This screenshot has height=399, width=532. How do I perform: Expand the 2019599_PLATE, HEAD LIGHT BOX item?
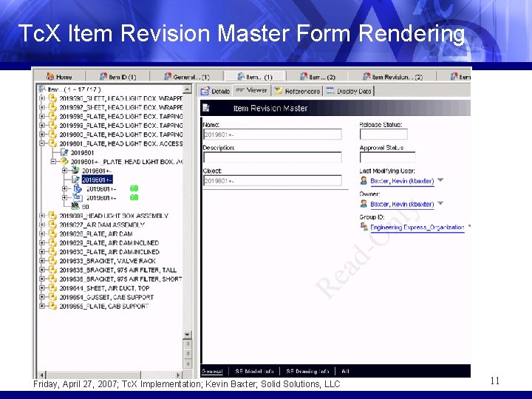(x=41, y=125)
